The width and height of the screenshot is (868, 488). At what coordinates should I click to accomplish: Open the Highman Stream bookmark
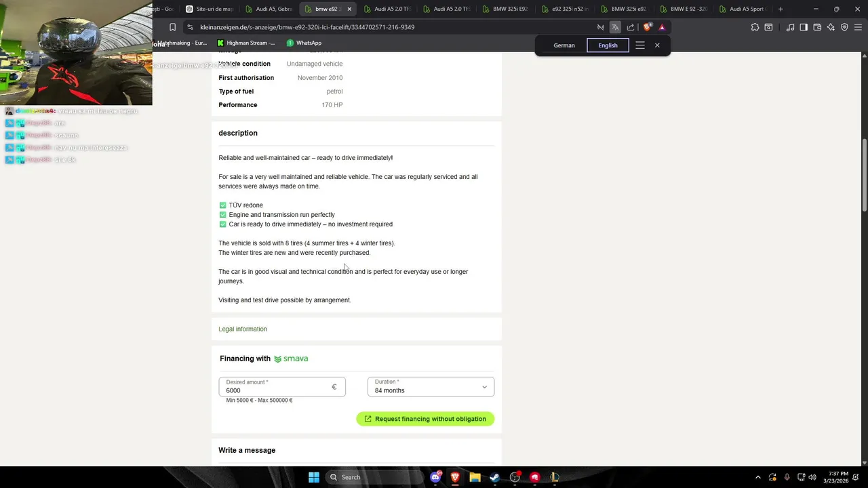pyautogui.click(x=245, y=43)
